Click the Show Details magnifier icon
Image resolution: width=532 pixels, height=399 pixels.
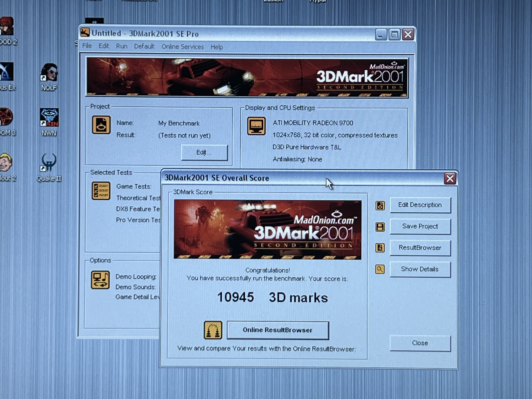[380, 269]
